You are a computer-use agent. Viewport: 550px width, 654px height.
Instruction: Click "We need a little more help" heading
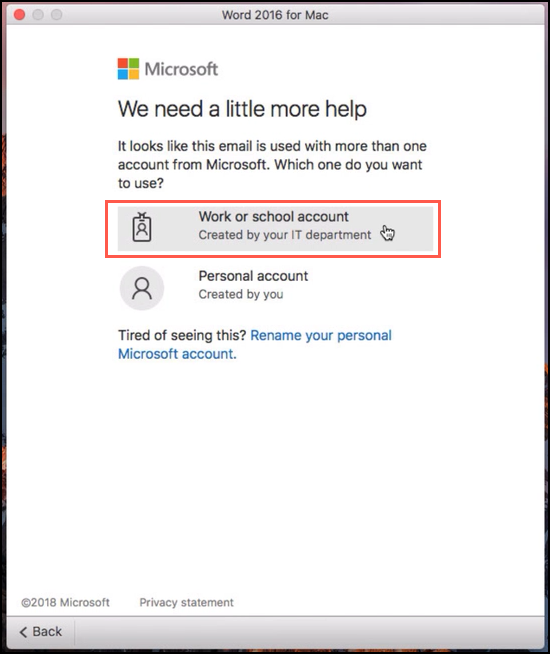(x=242, y=109)
